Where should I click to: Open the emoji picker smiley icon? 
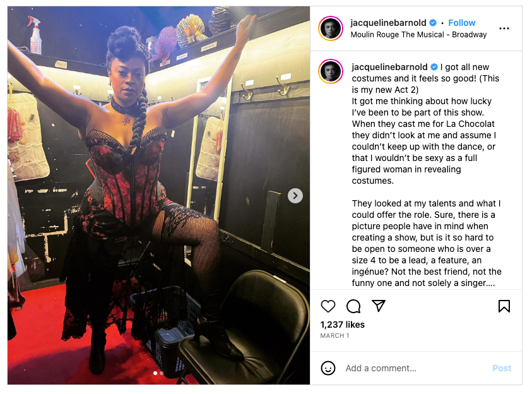pos(328,368)
